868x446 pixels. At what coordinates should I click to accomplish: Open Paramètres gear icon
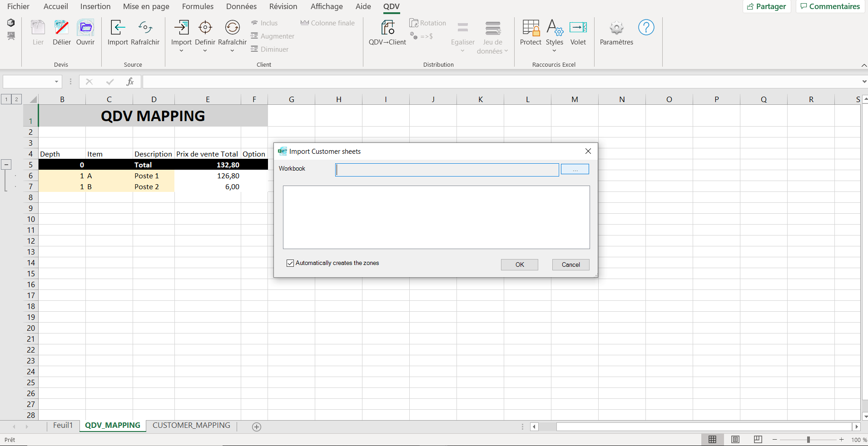(616, 28)
